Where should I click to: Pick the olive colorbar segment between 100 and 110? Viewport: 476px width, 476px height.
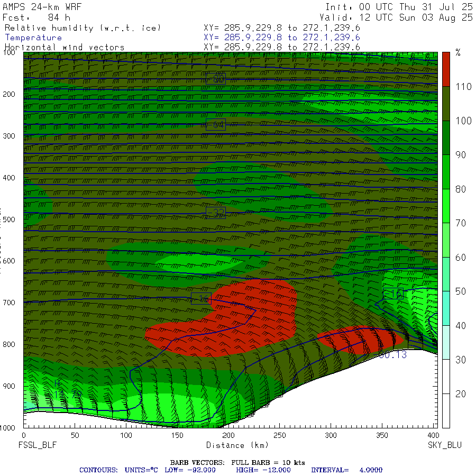446,104
